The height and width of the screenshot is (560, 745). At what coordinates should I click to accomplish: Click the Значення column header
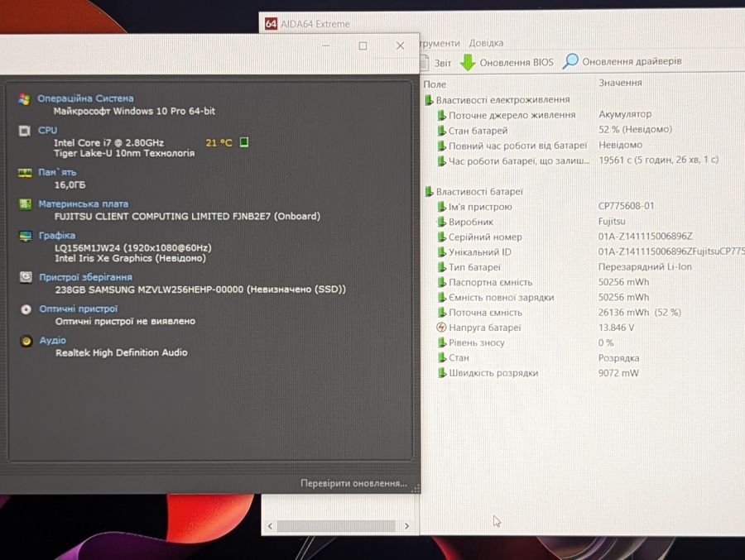coord(620,83)
